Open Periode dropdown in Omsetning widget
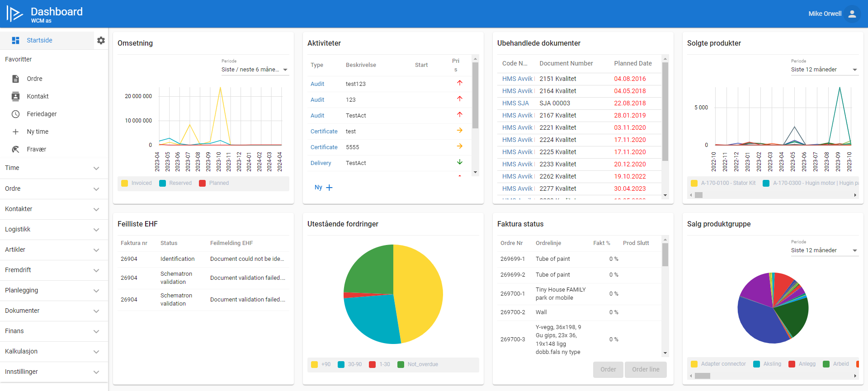The height and width of the screenshot is (391, 868). (255, 70)
